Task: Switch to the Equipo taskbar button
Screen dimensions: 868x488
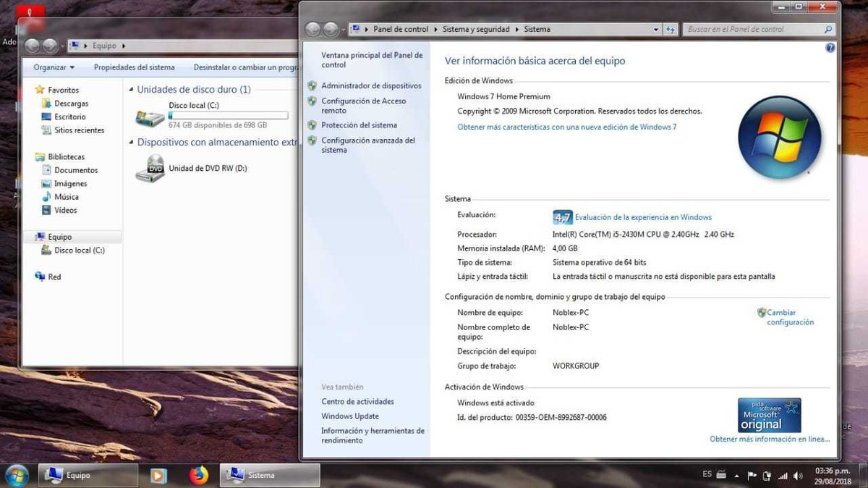Action: tap(88, 476)
